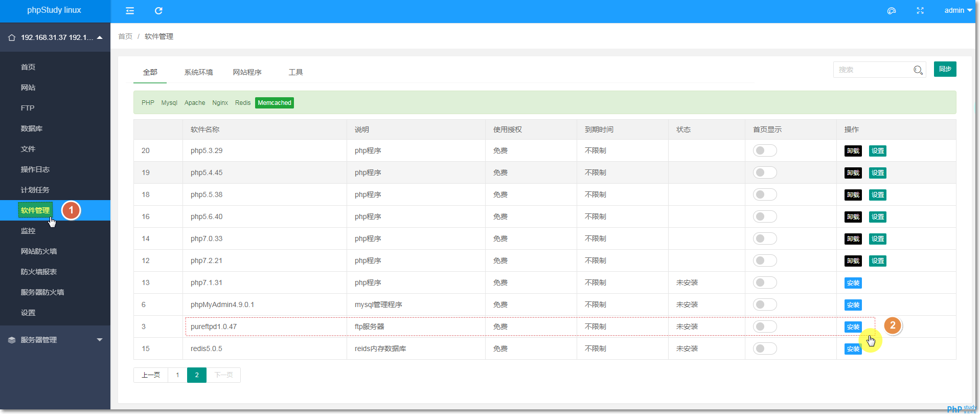This screenshot has width=980, height=414.
Task: Toggle homepage display for php5.3.29
Action: point(764,150)
